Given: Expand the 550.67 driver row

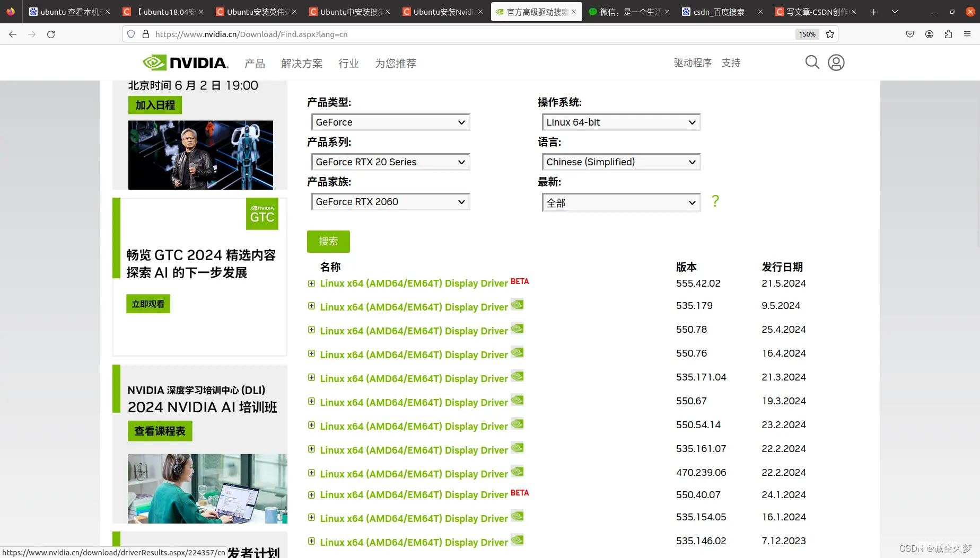Looking at the screenshot, I should pos(312,401).
